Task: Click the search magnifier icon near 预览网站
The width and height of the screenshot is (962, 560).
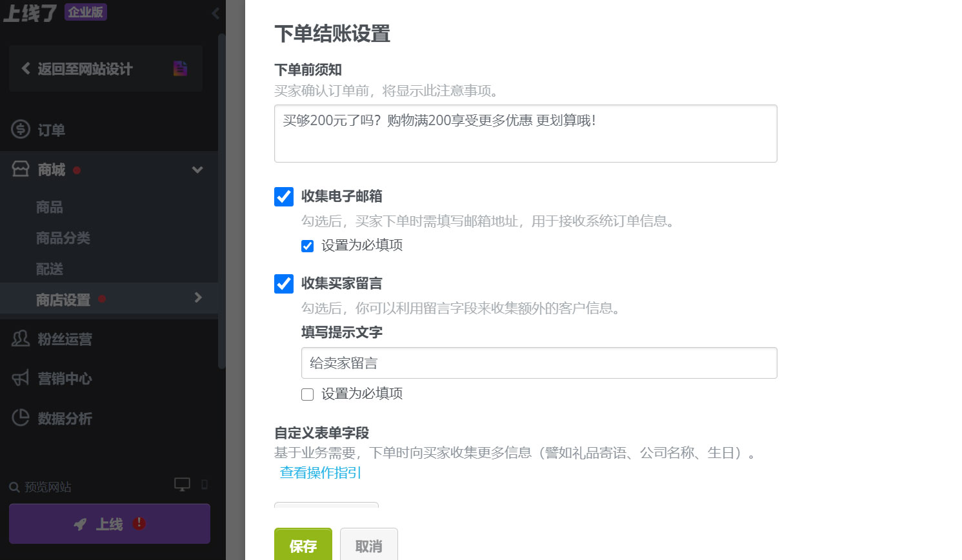Action: [14, 486]
